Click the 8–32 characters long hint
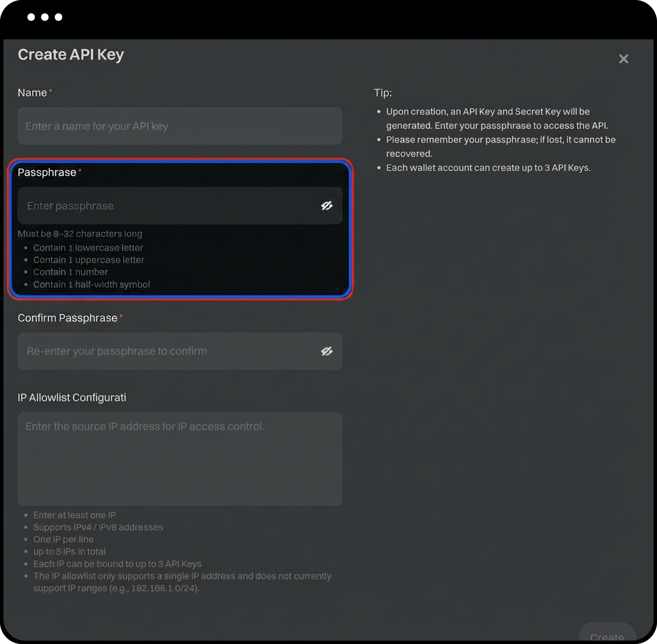The height and width of the screenshot is (644, 657). point(80,234)
